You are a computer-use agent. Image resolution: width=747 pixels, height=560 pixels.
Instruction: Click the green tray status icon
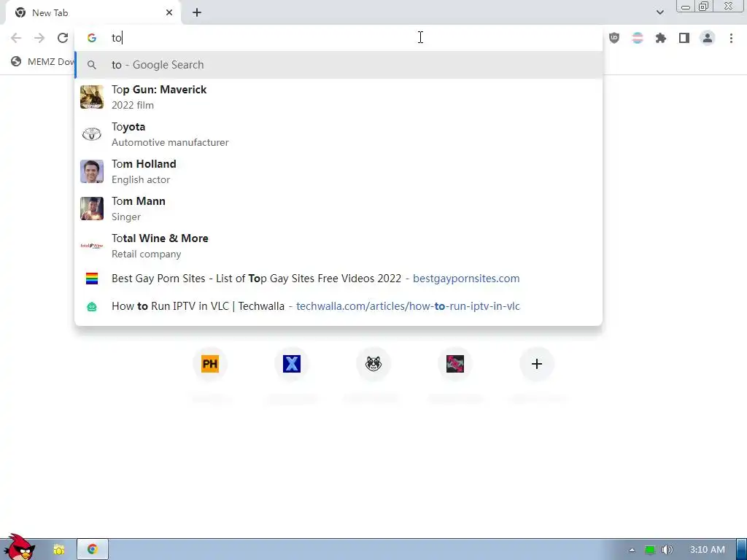pyautogui.click(x=650, y=550)
